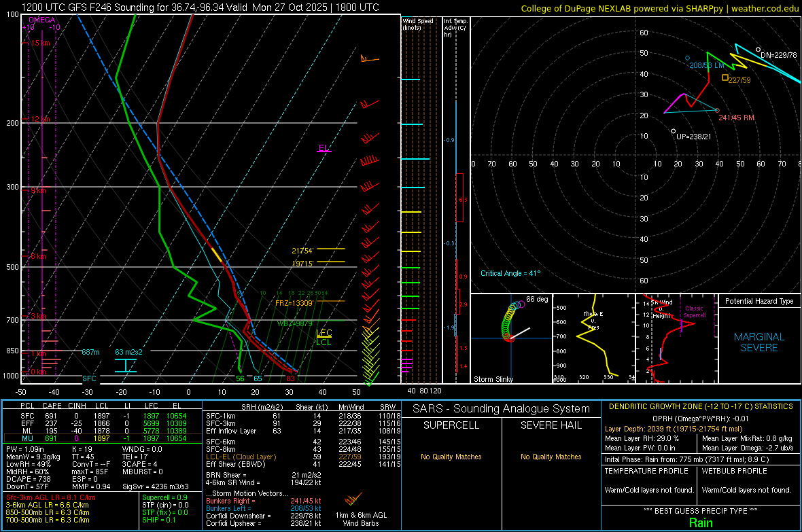The image size is (802, 532).
Task: Click the 'SARS - Sounding Analogue System' title
Action: point(501,409)
